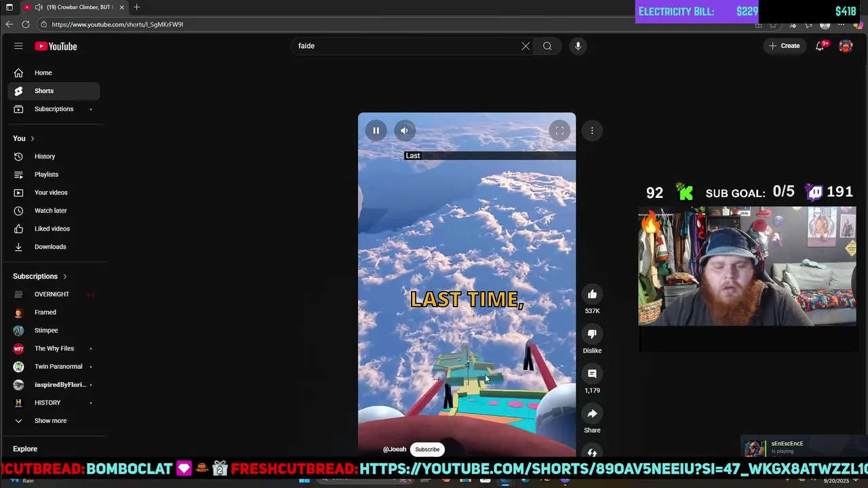This screenshot has width=868, height=488.
Task: Go to the YouTube logo home link
Action: pos(56,46)
